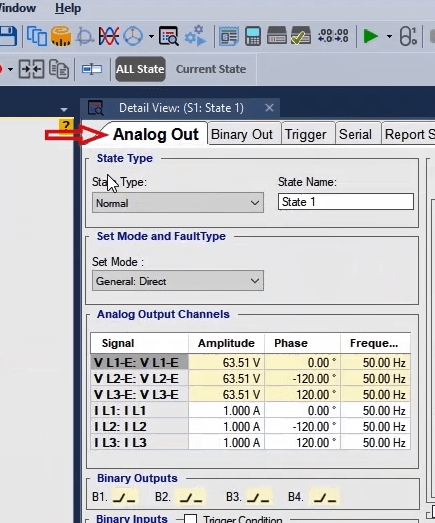Open the detail view magnifier icon

point(169,36)
